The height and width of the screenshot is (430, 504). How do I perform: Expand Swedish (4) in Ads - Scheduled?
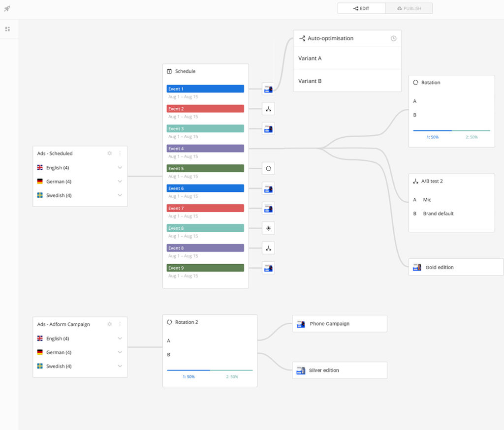pos(120,195)
